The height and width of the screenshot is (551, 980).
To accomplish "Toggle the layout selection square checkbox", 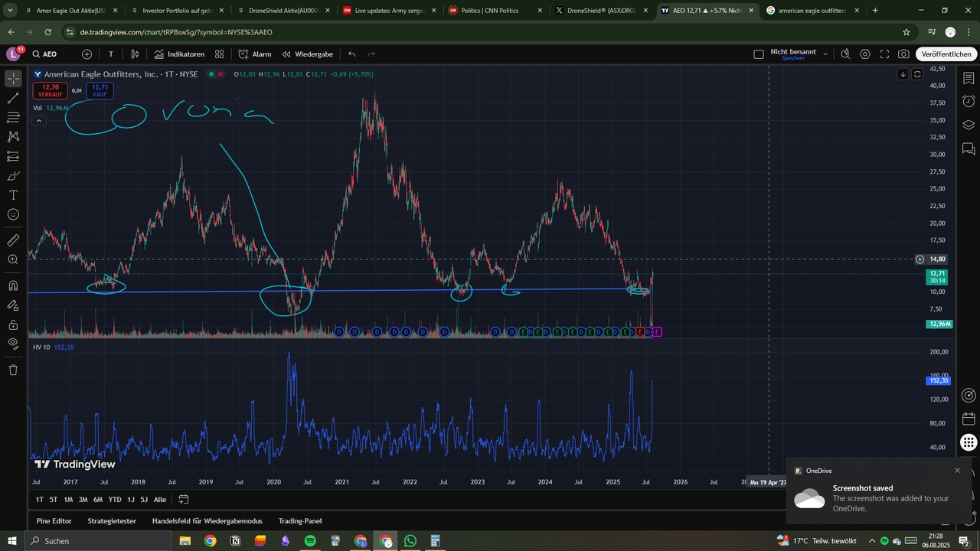I will (759, 54).
